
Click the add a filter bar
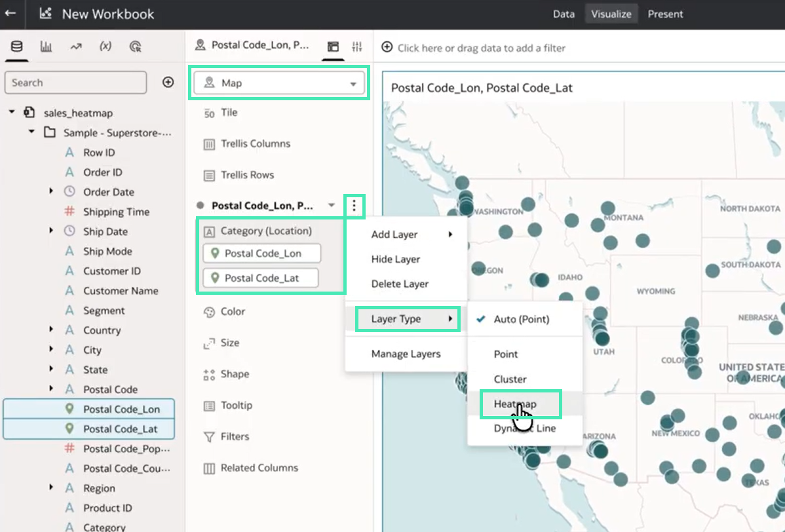pos(481,48)
